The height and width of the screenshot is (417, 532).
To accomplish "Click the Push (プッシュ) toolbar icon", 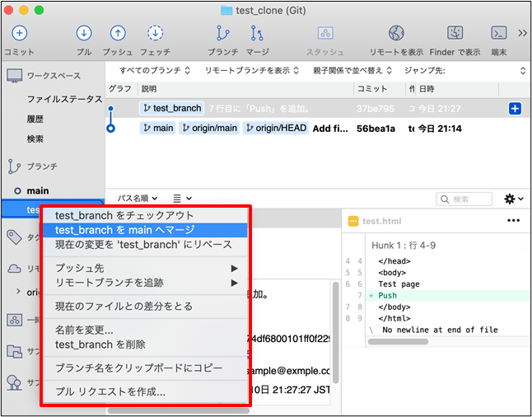I will [118, 33].
